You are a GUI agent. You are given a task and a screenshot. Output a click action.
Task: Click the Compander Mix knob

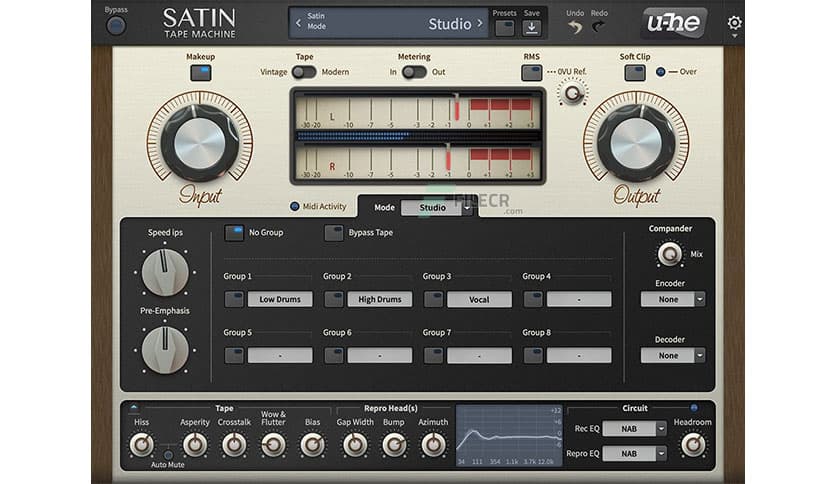tap(670, 254)
